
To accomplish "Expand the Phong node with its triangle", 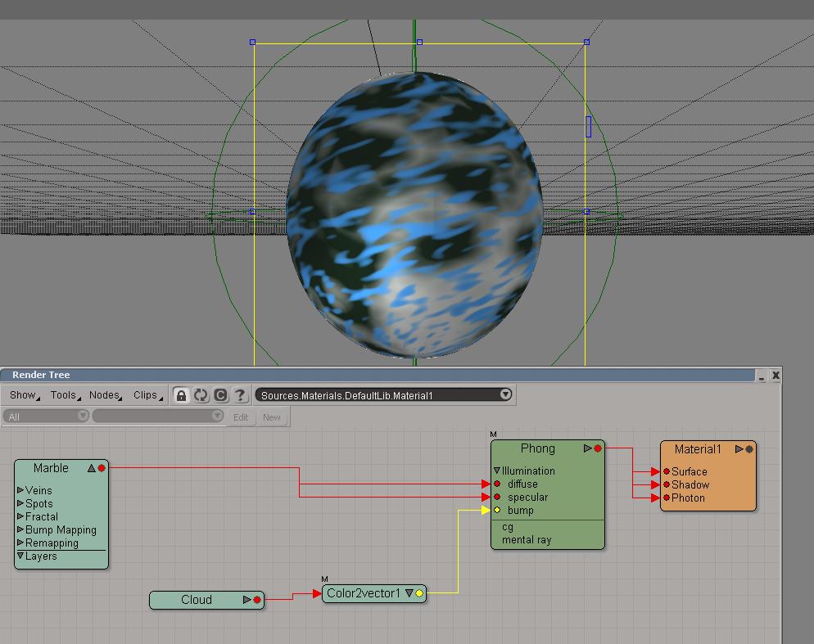I will click(x=588, y=448).
